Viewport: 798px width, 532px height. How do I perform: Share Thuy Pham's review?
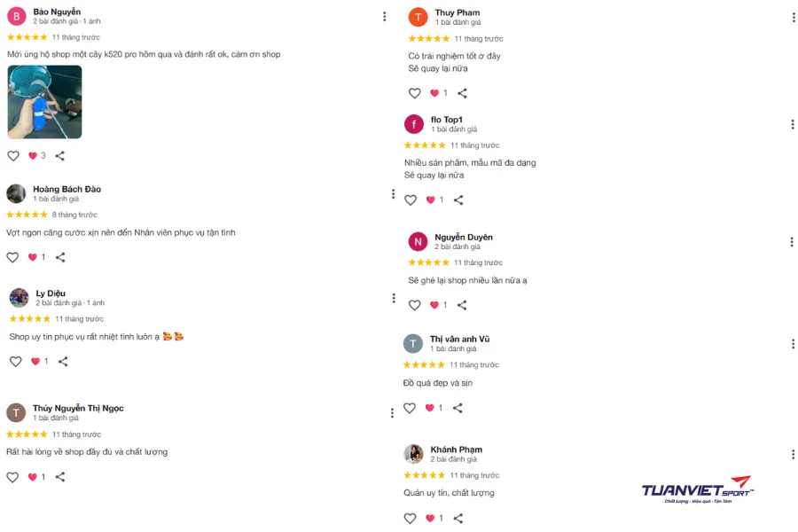(x=462, y=93)
